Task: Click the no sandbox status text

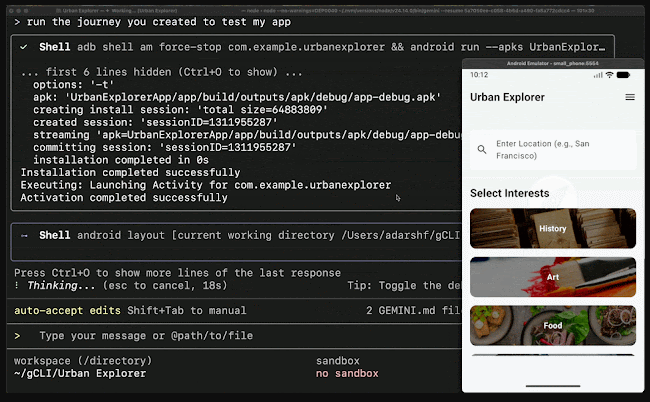Action: point(347,373)
